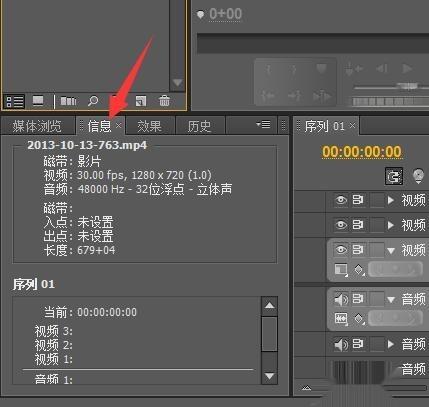The height and width of the screenshot is (407, 429).
Task: Open Set Display Style on expanded video track
Action: 341,270
